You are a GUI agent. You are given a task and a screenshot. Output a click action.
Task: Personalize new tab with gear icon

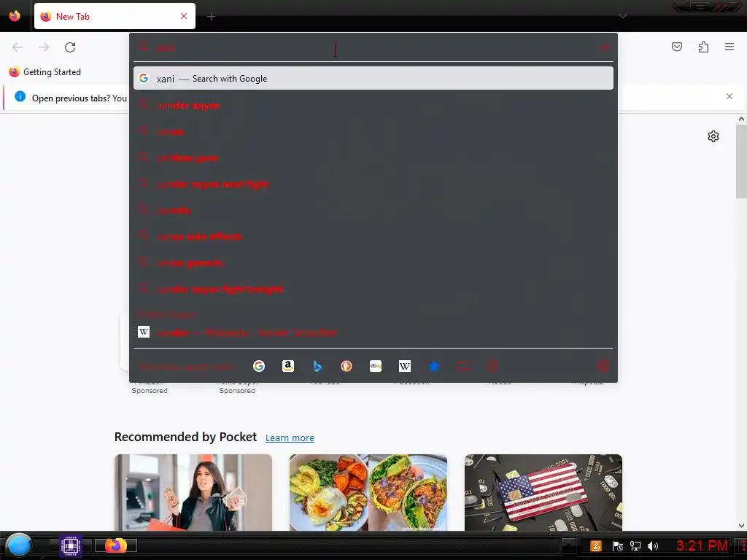(x=713, y=136)
